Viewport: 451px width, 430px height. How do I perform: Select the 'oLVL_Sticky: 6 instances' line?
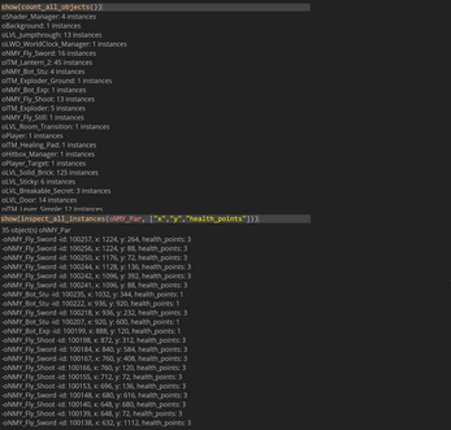38,182
